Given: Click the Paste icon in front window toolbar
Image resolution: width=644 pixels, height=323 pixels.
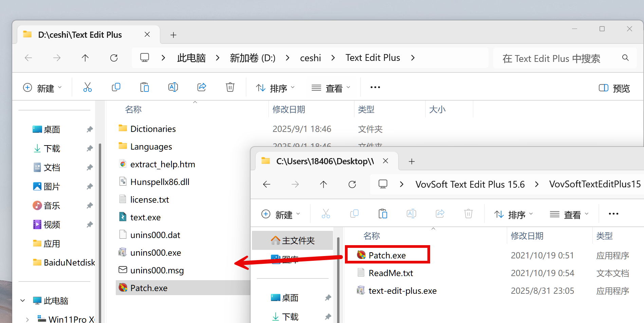Looking at the screenshot, I should tap(383, 214).
